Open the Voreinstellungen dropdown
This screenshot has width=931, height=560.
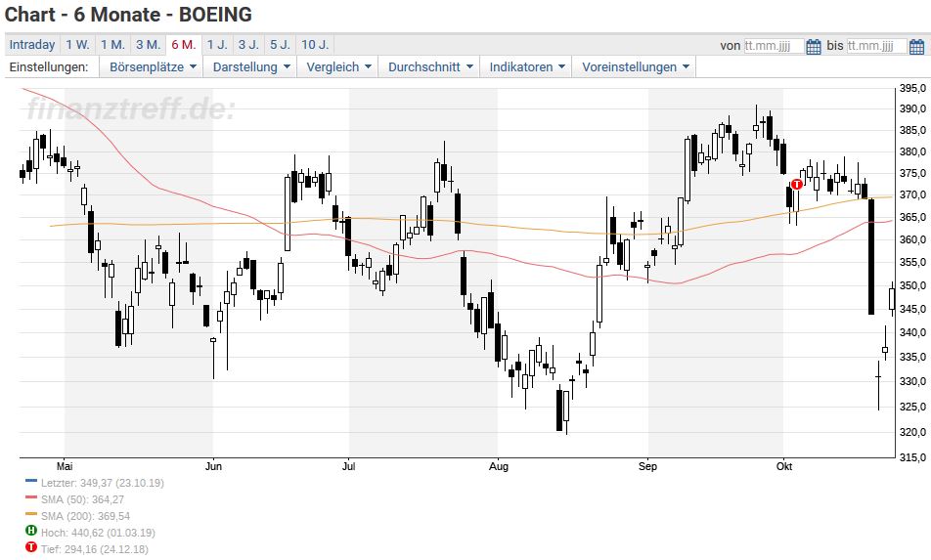(x=634, y=67)
